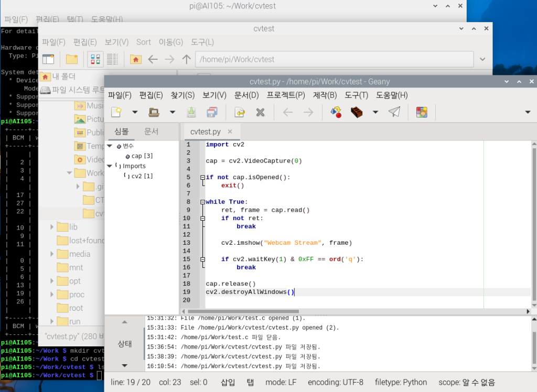The image size is (537, 392).
Task: Open Geany 파일(F) menu
Action: point(120,95)
